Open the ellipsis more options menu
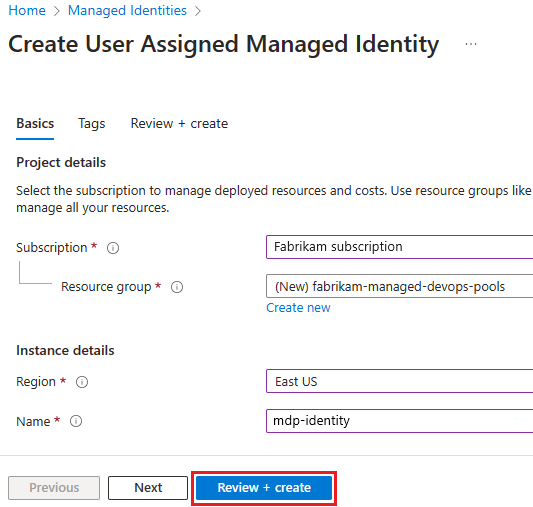 pyautogui.click(x=471, y=44)
